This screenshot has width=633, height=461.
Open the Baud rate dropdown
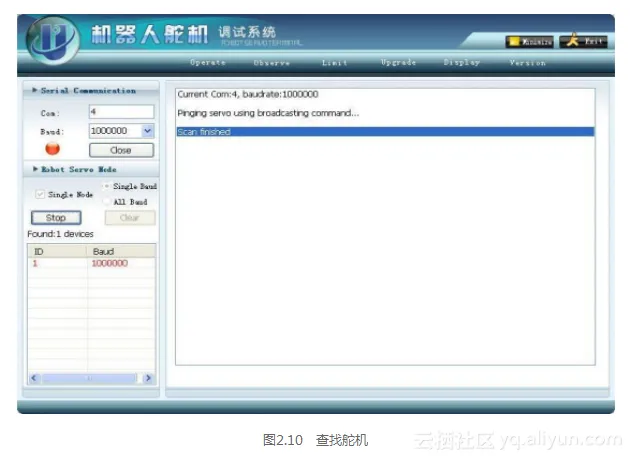(147, 131)
